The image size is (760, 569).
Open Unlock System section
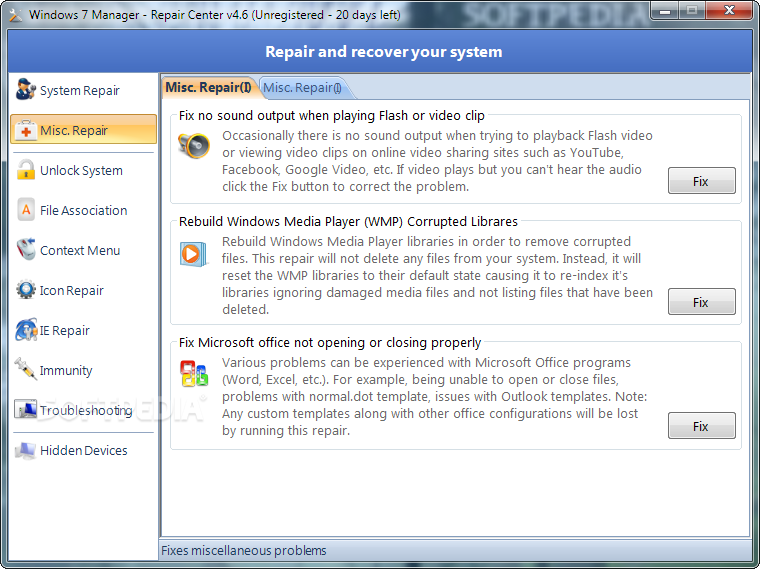click(83, 170)
